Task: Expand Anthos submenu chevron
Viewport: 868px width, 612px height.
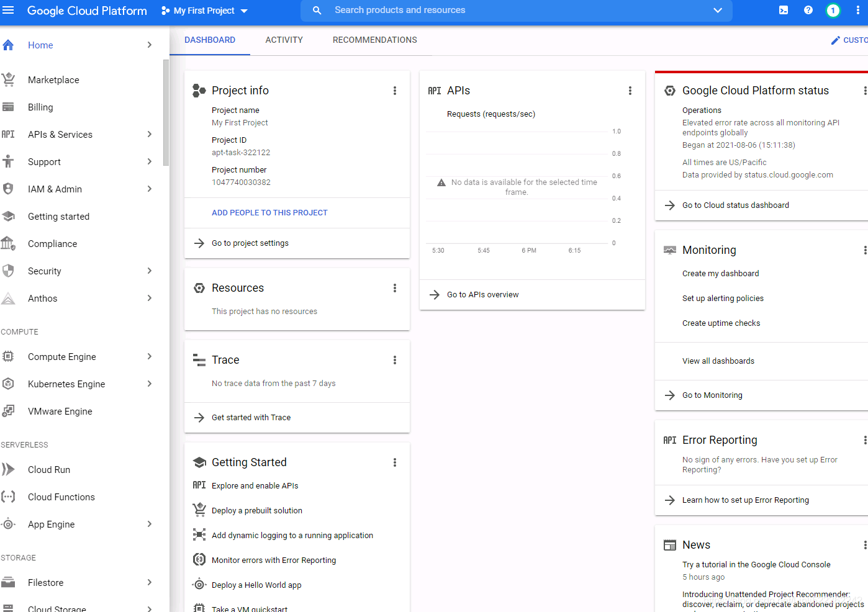Action: coord(150,298)
